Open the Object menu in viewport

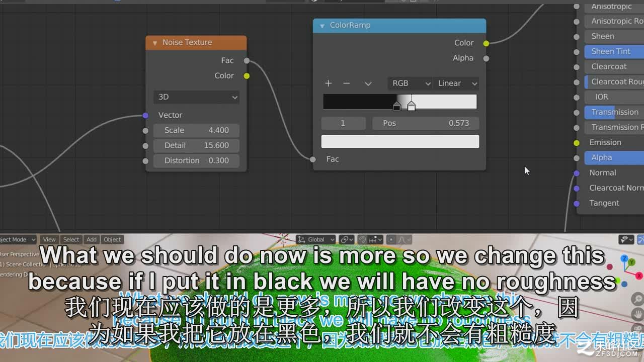coord(112,239)
